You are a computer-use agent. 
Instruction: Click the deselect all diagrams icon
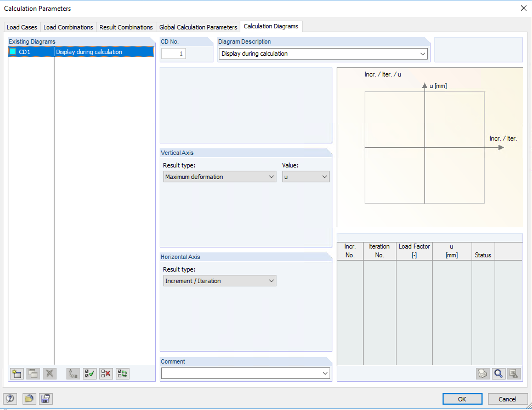[106, 374]
